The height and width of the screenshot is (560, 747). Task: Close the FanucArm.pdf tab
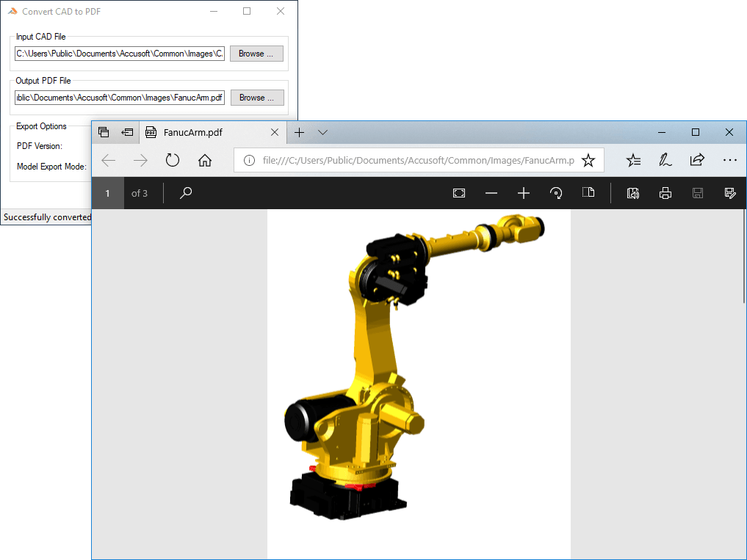click(275, 132)
